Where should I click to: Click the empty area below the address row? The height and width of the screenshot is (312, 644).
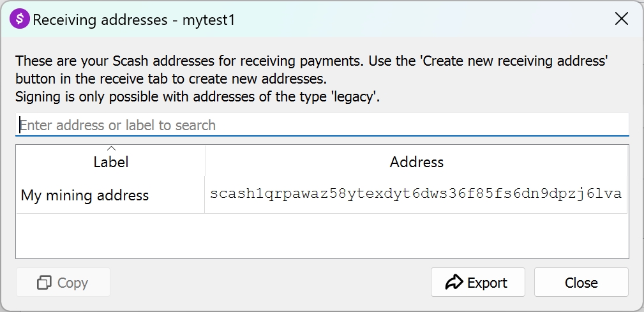tap(322, 235)
